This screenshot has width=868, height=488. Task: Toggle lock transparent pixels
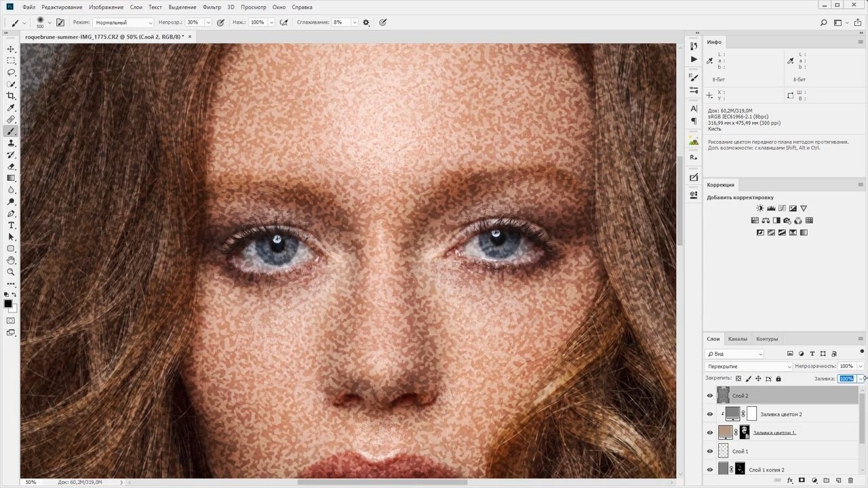[738, 379]
